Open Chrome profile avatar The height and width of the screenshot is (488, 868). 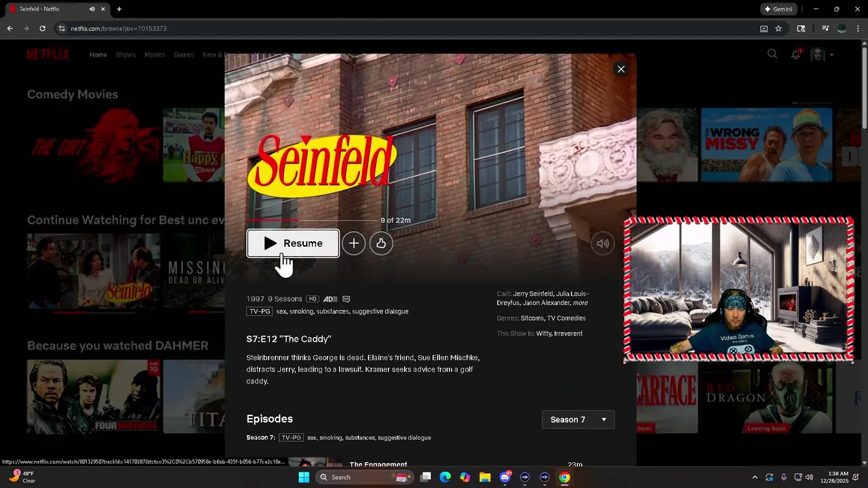842,28
